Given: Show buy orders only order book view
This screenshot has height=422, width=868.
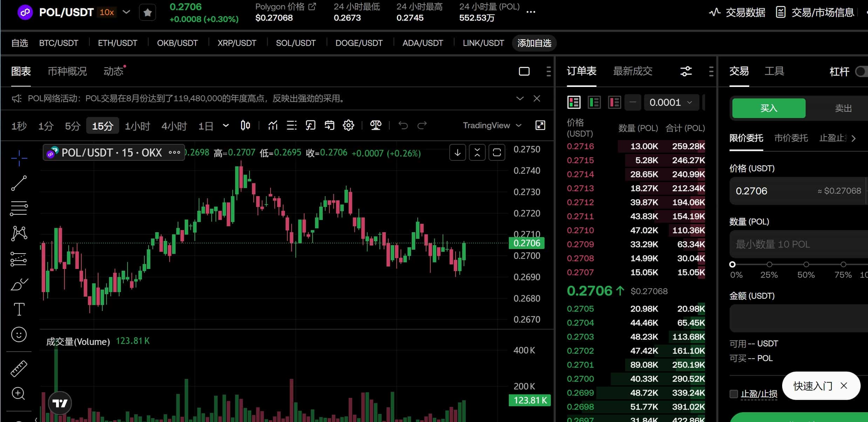Looking at the screenshot, I should pos(594,102).
